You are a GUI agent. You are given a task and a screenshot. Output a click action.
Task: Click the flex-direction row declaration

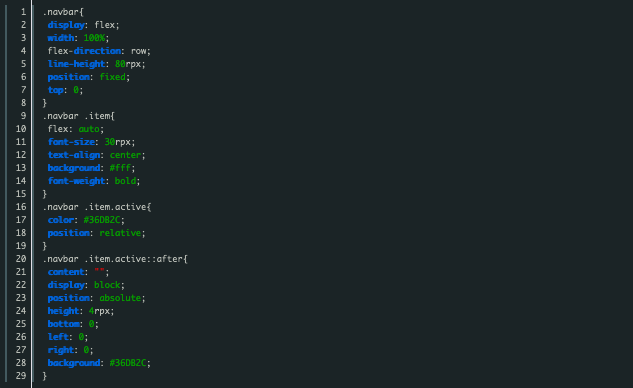(99, 51)
